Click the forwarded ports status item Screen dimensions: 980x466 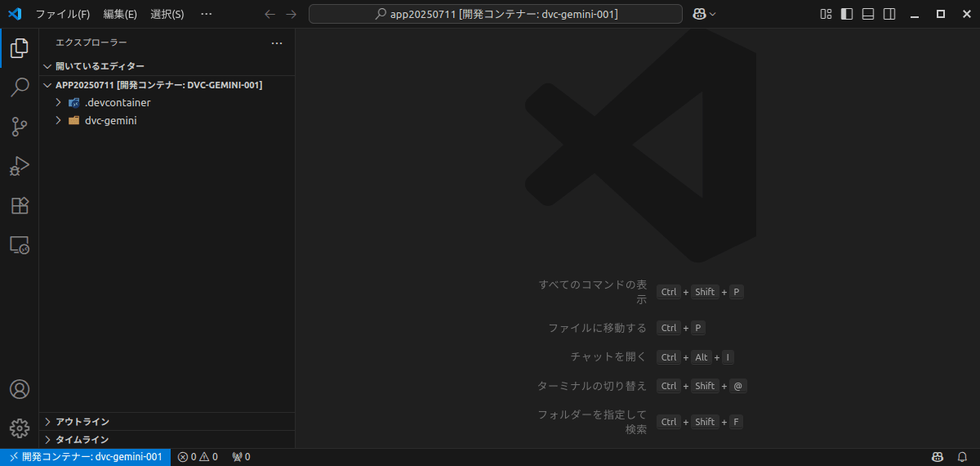(x=242, y=457)
